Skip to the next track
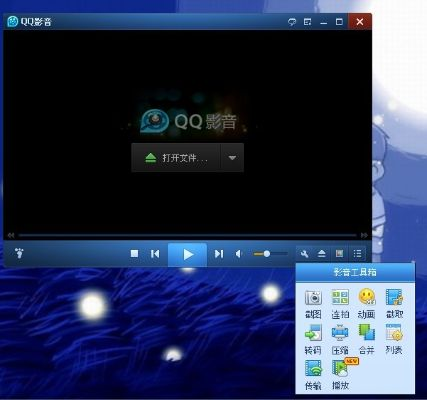 tap(219, 254)
